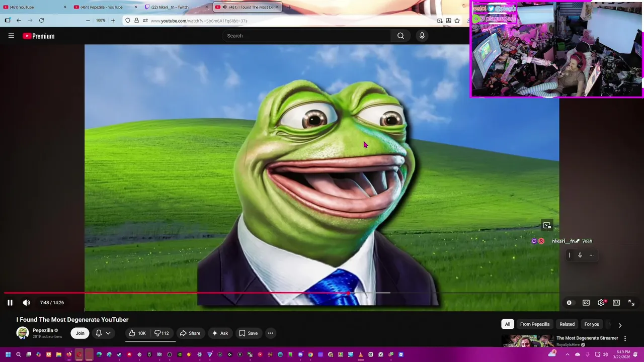The width and height of the screenshot is (644, 362).
Task: Open video settings gear
Action: 601,303
